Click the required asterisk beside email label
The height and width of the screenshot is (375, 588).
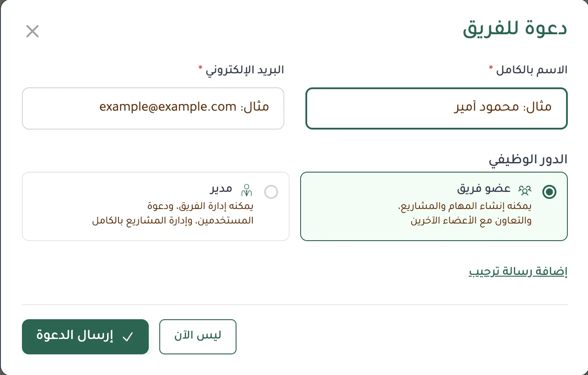[201, 68]
